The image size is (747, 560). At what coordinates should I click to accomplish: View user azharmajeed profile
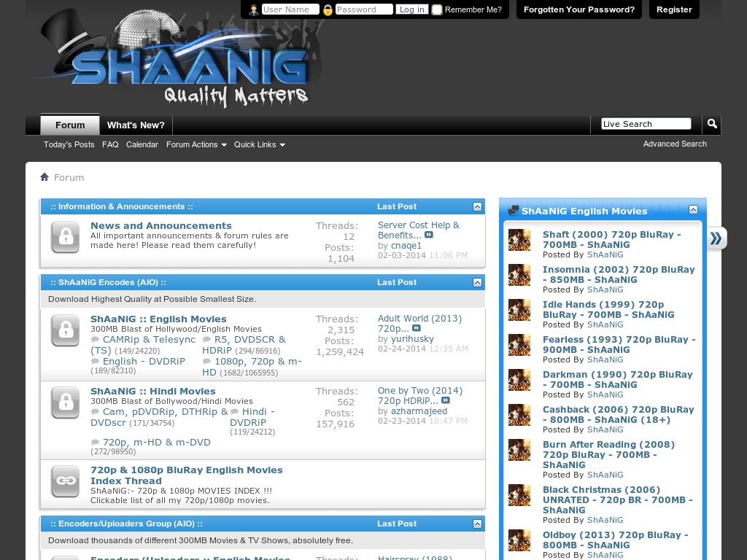click(419, 411)
